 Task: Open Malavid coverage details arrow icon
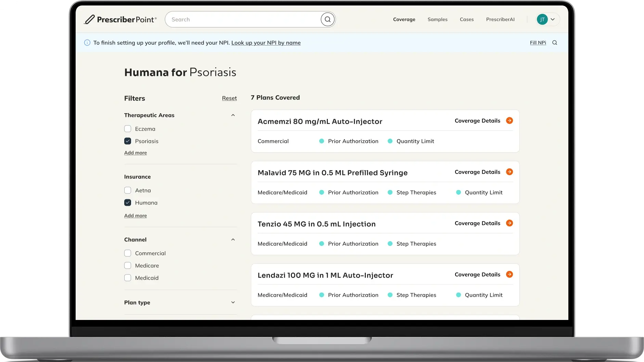click(x=510, y=172)
